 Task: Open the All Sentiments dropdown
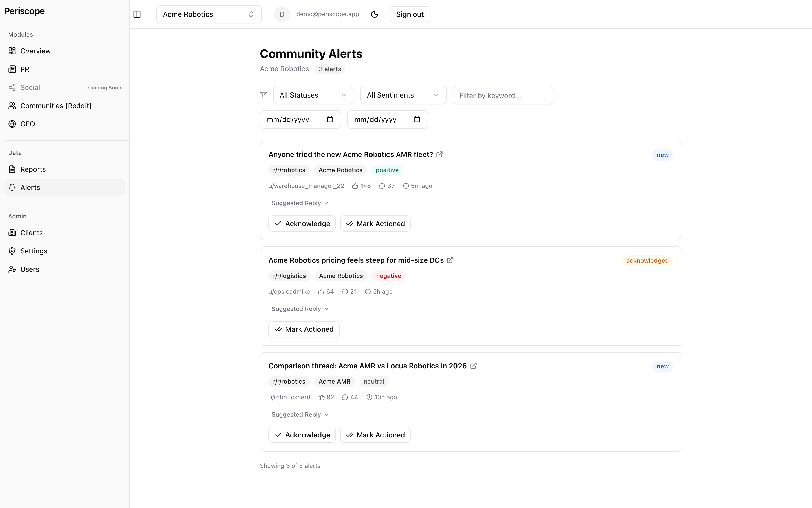tap(403, 95)
